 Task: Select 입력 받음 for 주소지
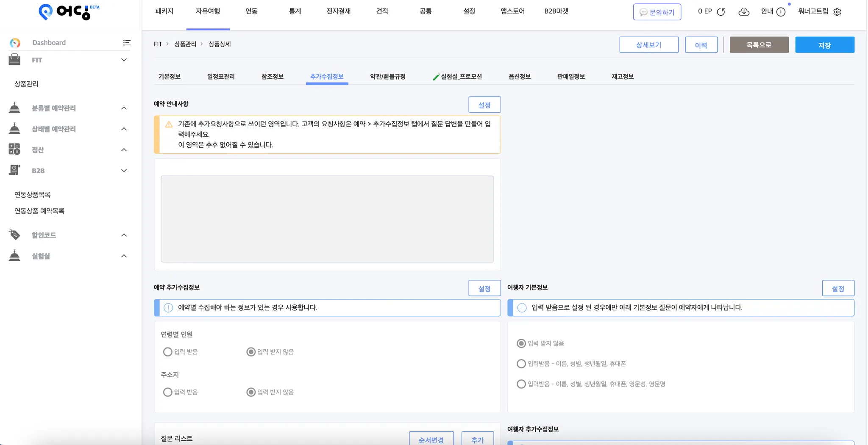pyautogui.click(x=168, y=392)
